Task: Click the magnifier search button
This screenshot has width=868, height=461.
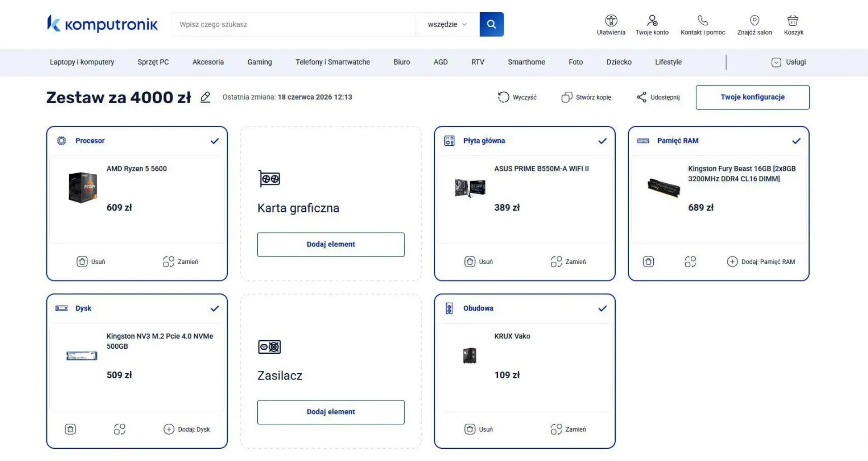Action: click(x=491, y=24)
